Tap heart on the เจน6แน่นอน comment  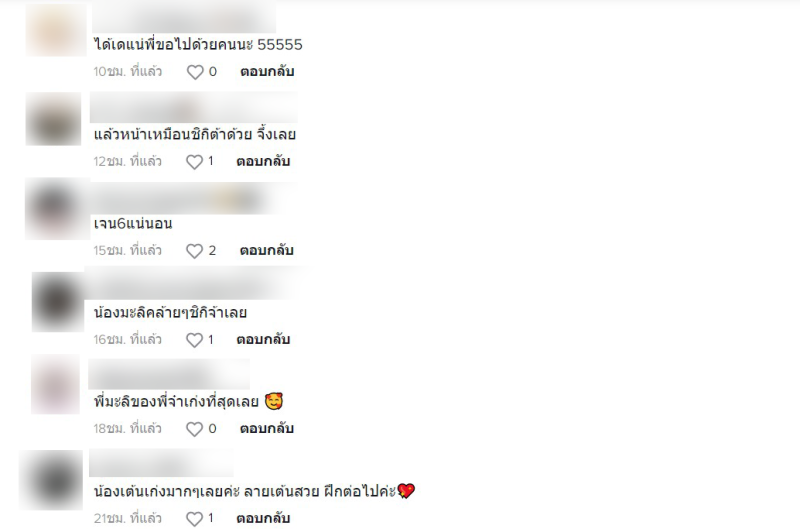tap(194, 251)
